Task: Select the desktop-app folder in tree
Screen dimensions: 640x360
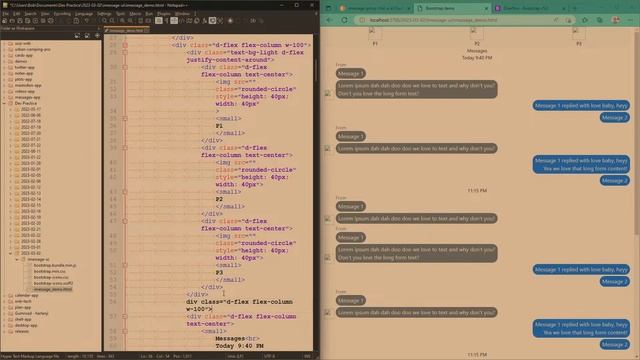Action: (x=26, y=325)
